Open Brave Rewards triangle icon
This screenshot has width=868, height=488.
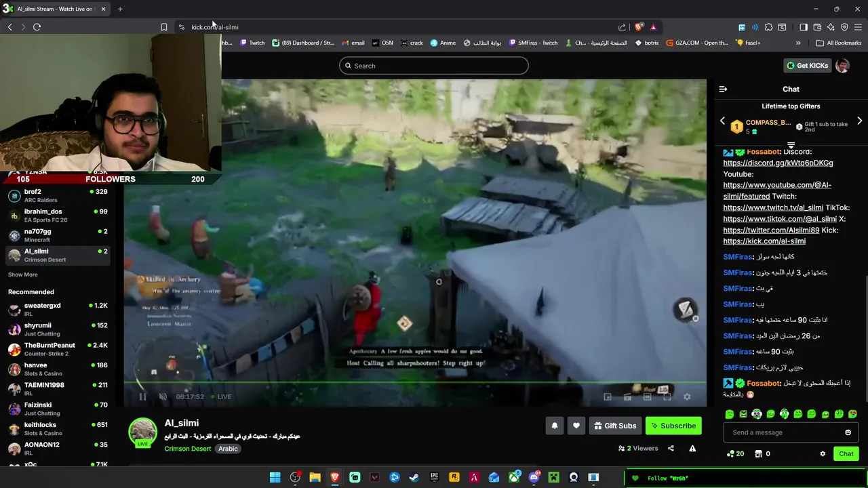tap(653, 27)
